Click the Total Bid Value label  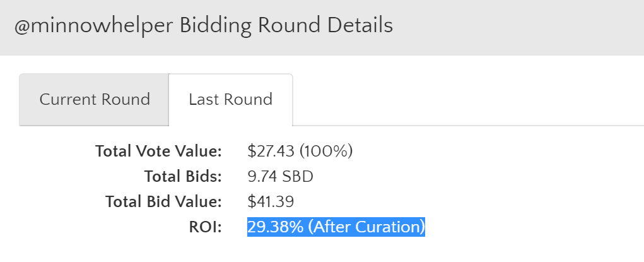point(163,201)
